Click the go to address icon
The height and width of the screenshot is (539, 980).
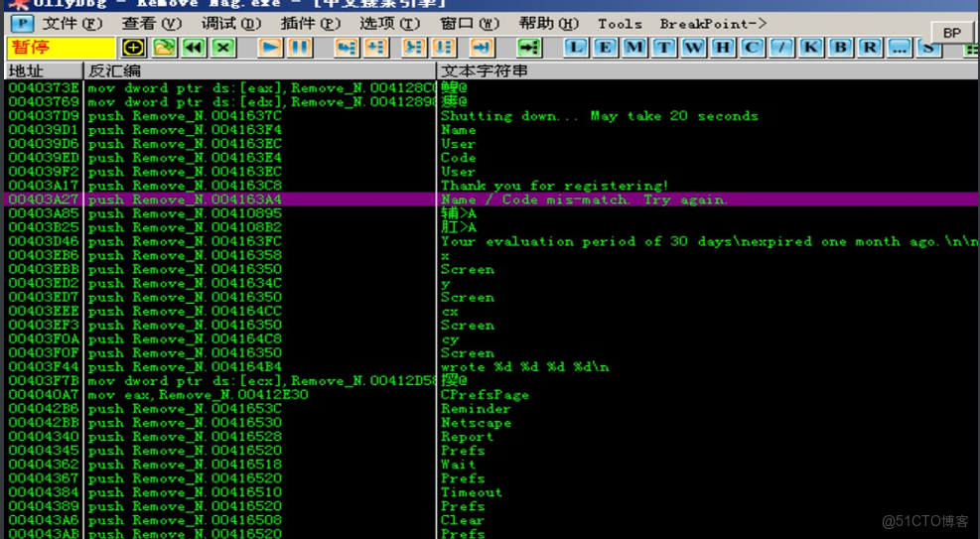click(529, 48)
